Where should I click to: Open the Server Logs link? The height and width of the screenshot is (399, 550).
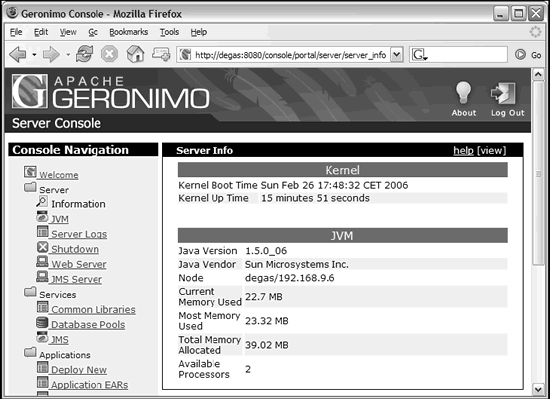pos(79,234)
